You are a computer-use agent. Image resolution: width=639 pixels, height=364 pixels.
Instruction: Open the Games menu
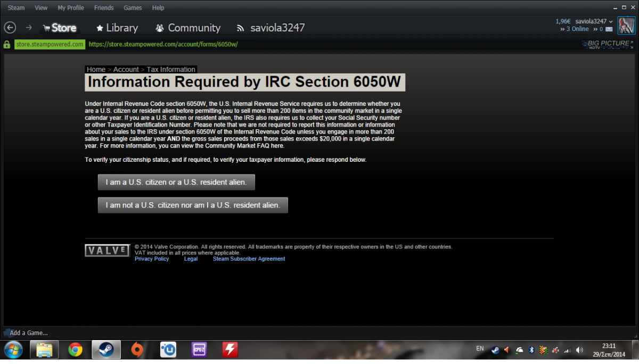click(133, 8)
